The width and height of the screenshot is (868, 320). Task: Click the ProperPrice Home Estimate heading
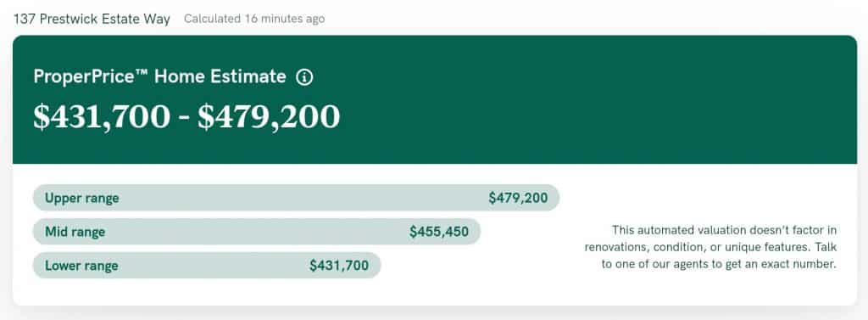click(x=159, y=76)
